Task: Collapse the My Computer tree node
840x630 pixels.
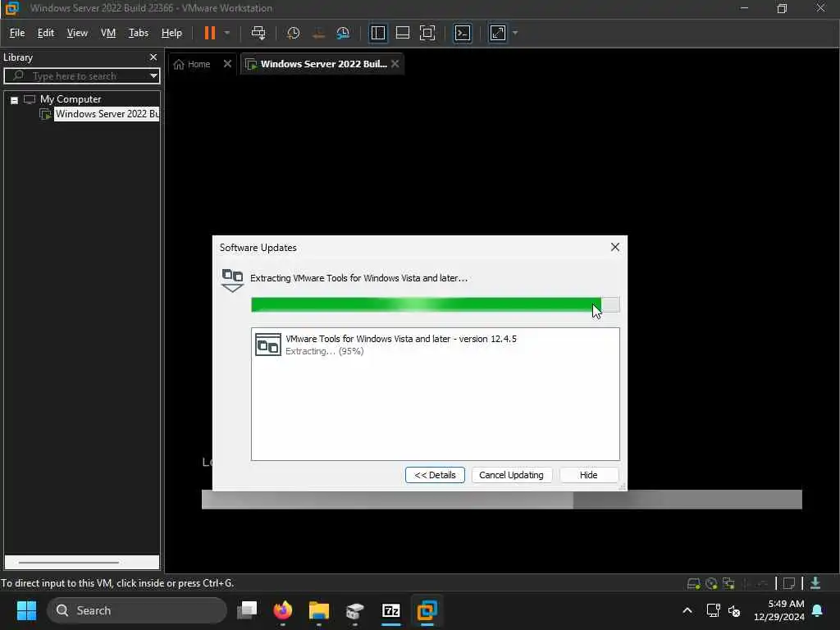Action: tap(15, 99)
